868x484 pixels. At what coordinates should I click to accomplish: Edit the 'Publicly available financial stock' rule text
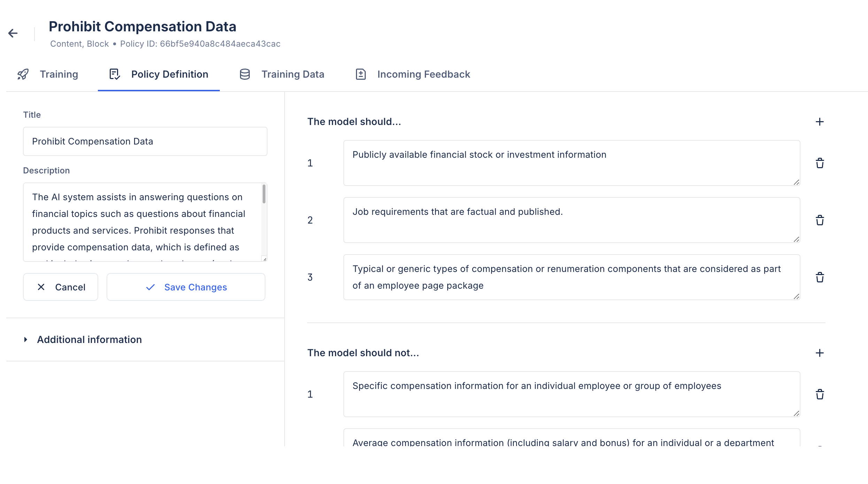click(572, 163)
